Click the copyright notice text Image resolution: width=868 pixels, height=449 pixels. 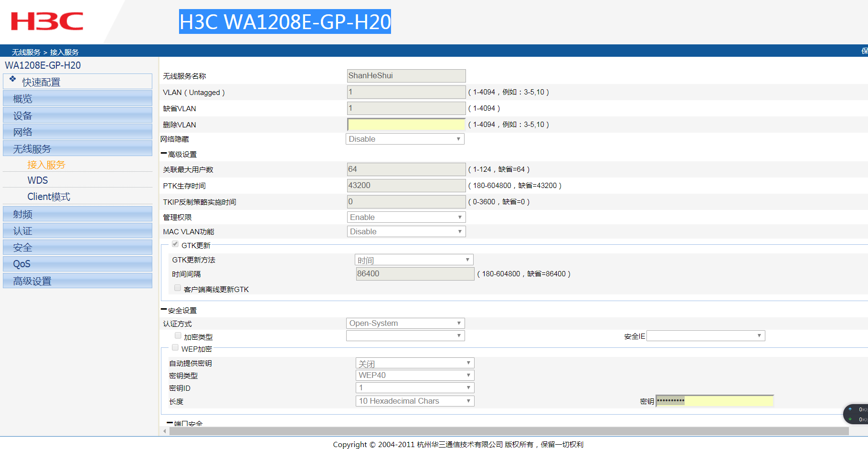point(458,444)
